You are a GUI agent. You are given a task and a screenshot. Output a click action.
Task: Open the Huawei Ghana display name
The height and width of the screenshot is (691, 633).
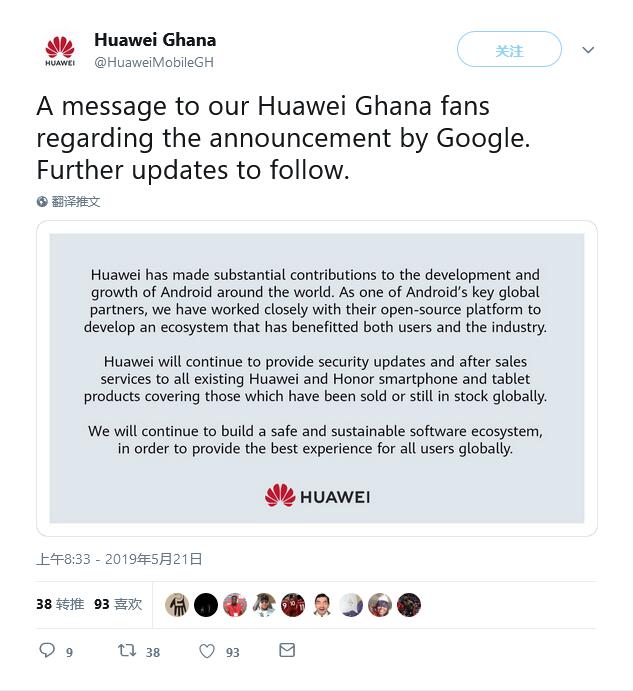pyautogui.click(x=155, y=40)
